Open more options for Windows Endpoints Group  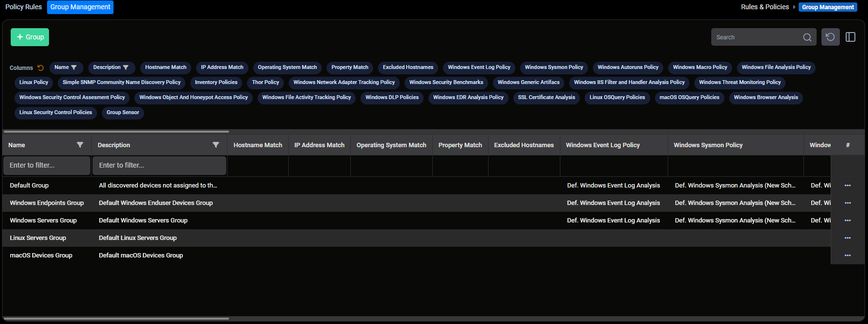847,203
